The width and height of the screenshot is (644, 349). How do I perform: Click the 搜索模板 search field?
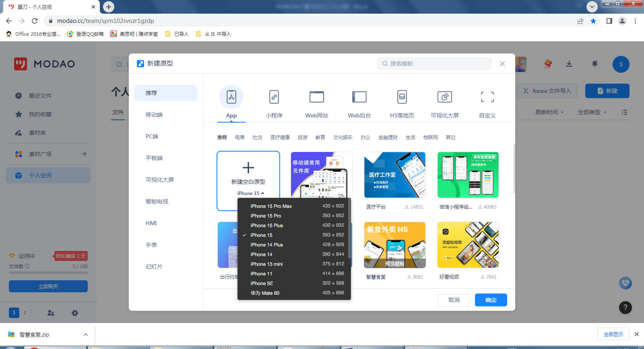point(434,64)
